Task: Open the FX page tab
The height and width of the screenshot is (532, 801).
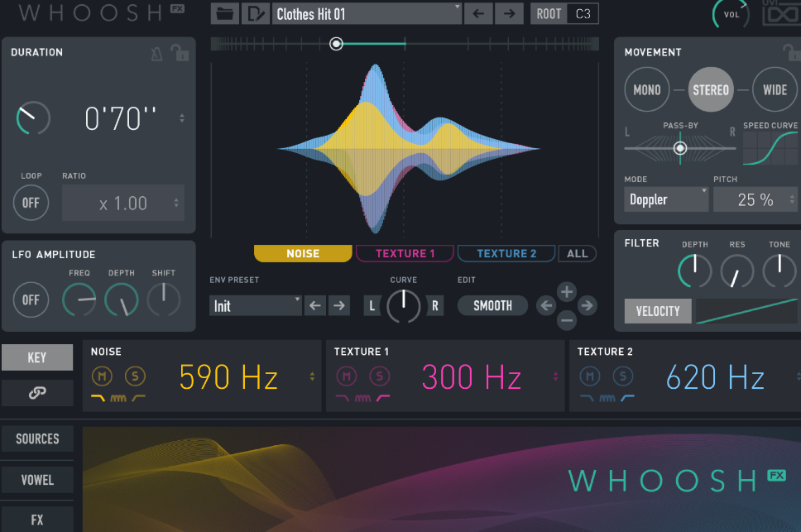Action: click(x=37, y=520)
